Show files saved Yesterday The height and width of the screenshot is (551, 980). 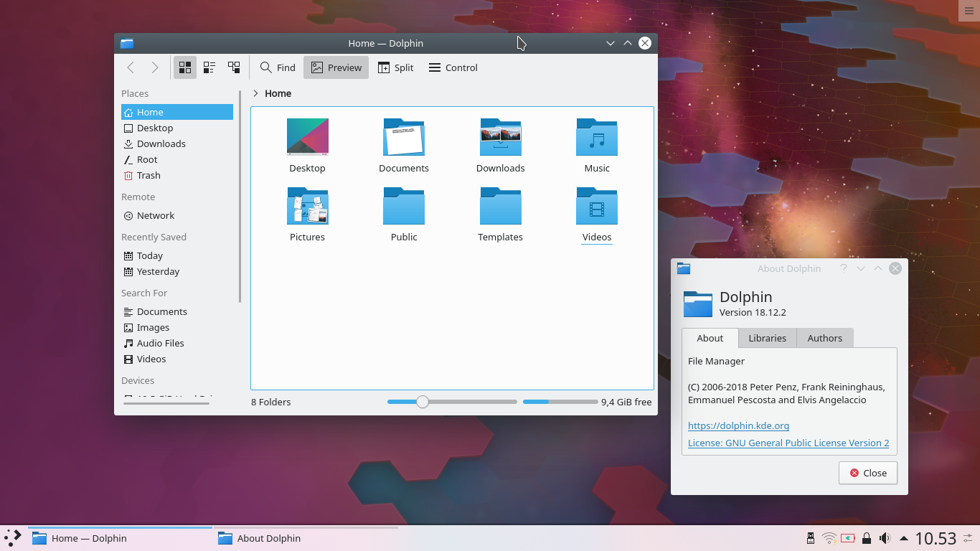tap(158, 271)
